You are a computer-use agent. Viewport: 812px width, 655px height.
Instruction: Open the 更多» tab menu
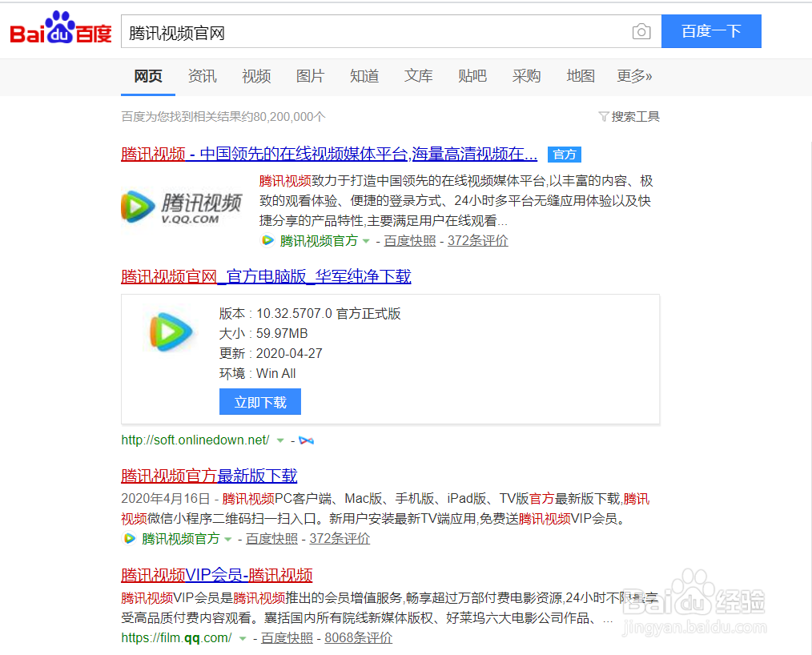634,77
